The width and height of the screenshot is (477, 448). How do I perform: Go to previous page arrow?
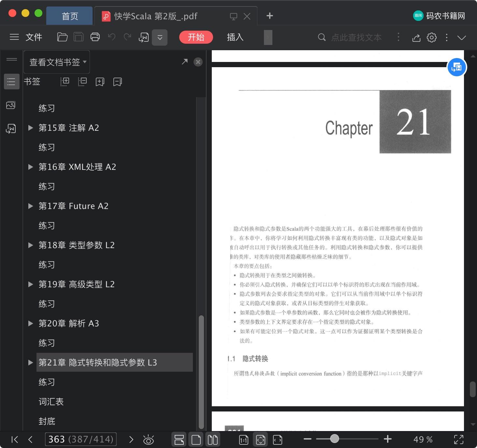pos(30,440)
